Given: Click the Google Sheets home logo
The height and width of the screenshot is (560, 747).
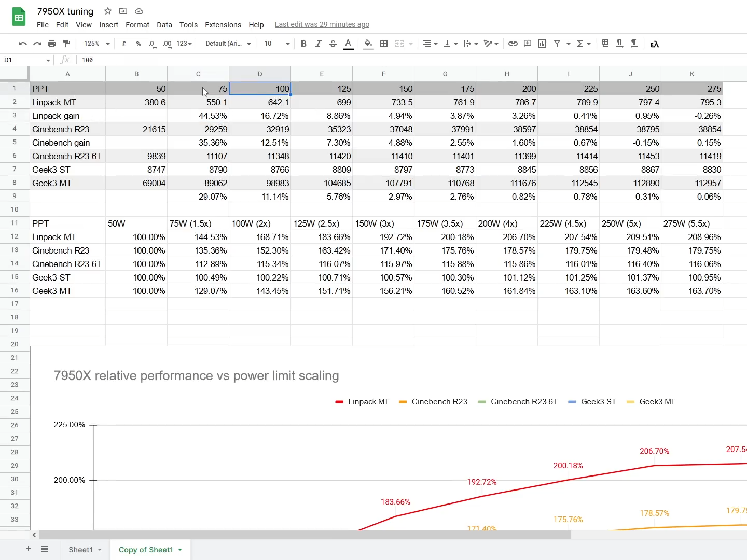Looking at the screenshot, I should 19,17.
